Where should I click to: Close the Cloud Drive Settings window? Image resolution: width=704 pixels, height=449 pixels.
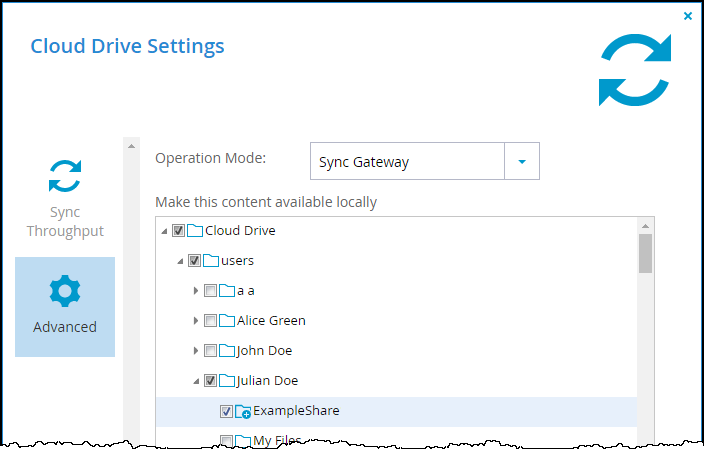pyautogui.click(x=687, y=16)
